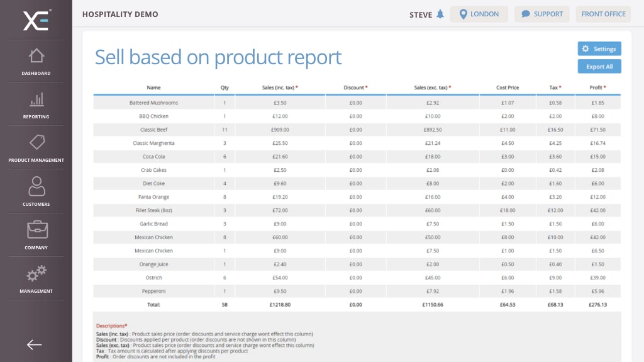
Task: Open the Management gears icon
Action: pos(36,274)
